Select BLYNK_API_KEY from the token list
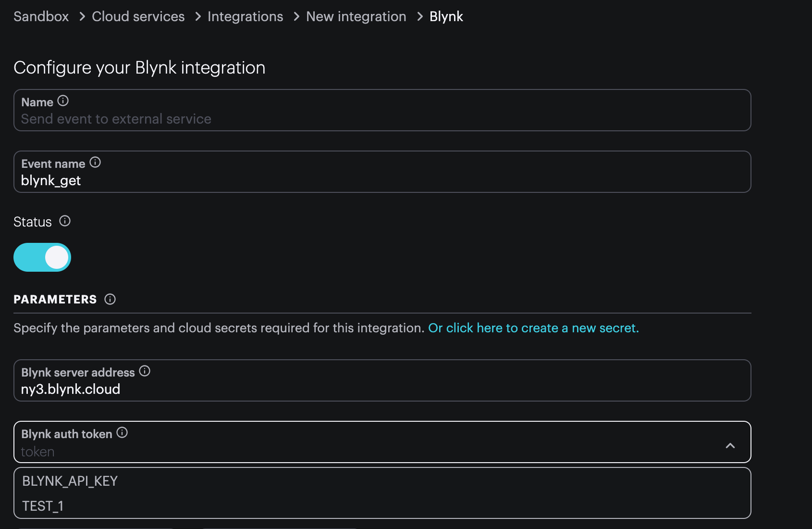The image size is (812, 529). point(382,481)
